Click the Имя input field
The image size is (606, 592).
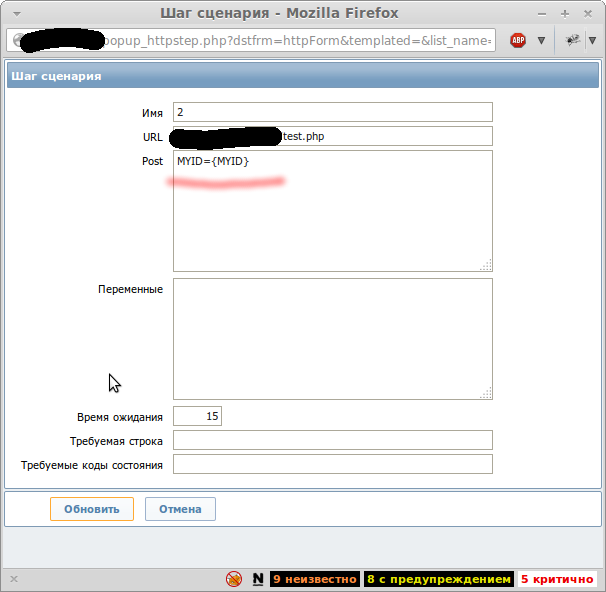[x=333, y=112]
